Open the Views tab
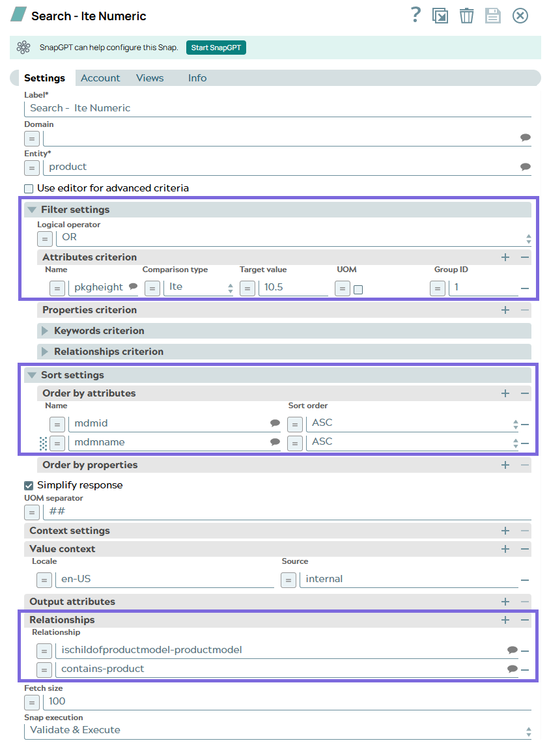Viewport: 549px width, 756px height. click(x=150, y=77)
